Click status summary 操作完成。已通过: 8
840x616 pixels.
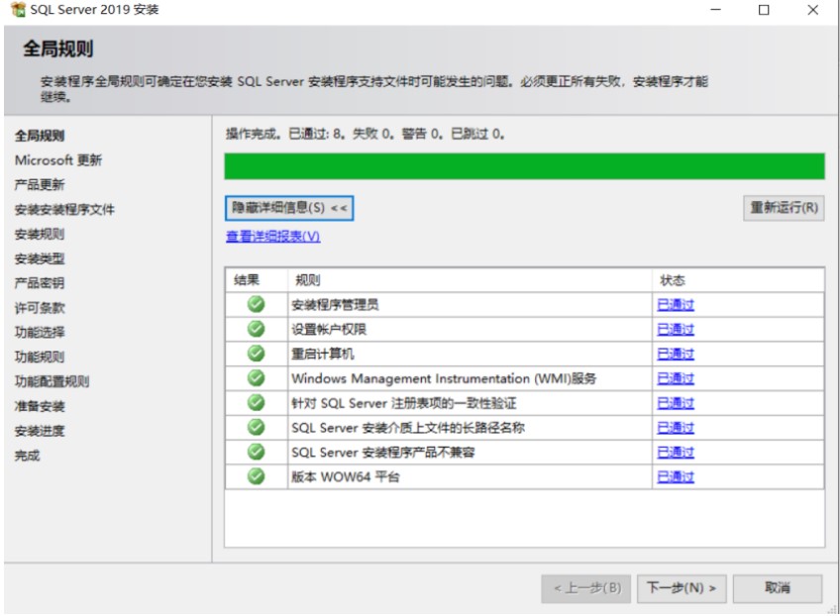(x=286, y=134)
